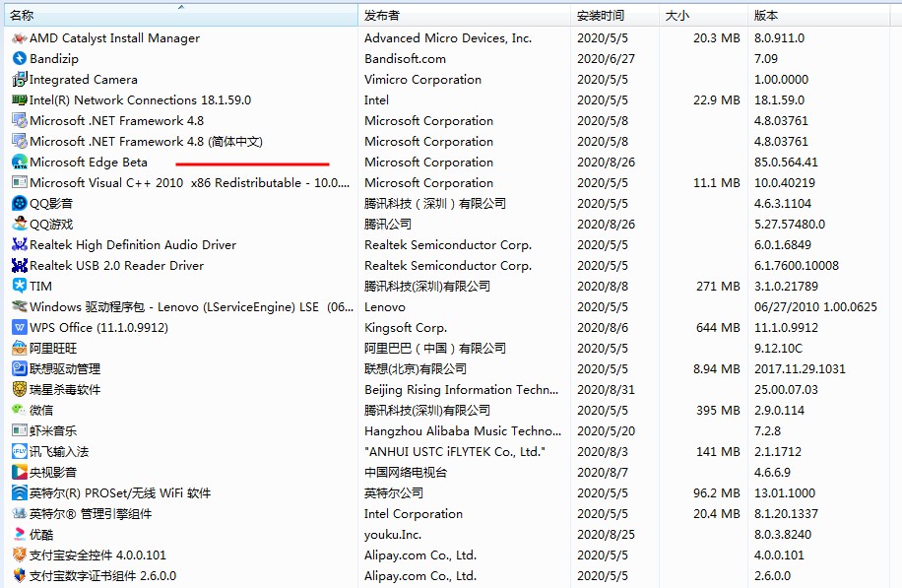Select the WPS Office icon
The image size is (902, 588).
20,327
